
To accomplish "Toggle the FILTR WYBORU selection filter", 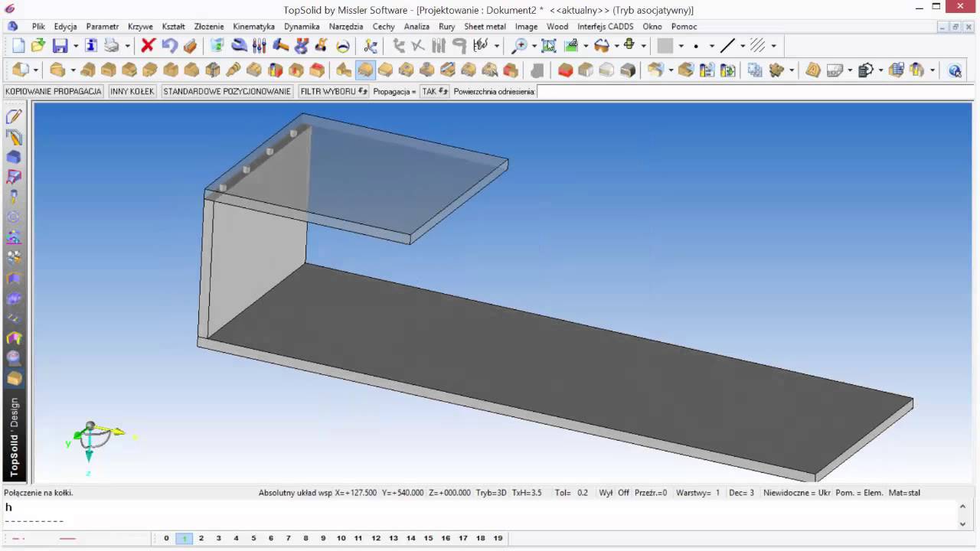I will point(334,91).
